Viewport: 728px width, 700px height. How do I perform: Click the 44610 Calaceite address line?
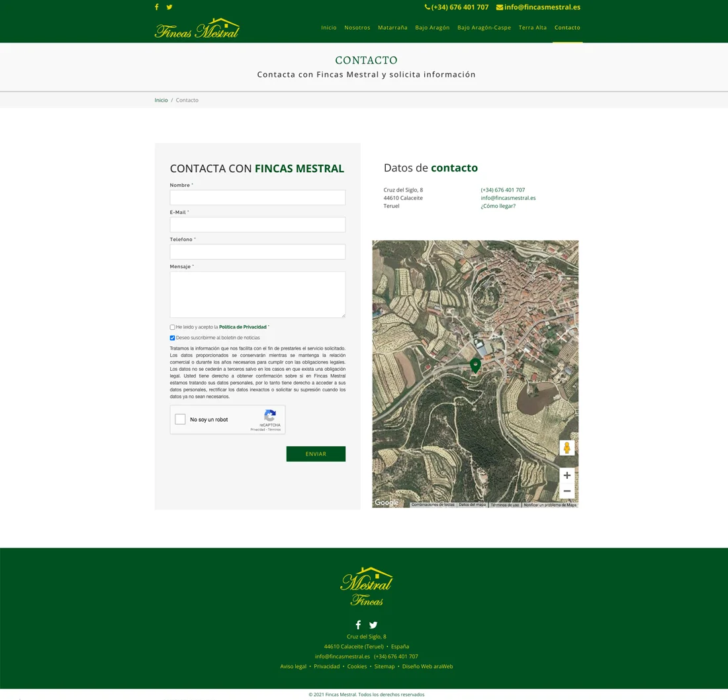click(x=403, y=198)
